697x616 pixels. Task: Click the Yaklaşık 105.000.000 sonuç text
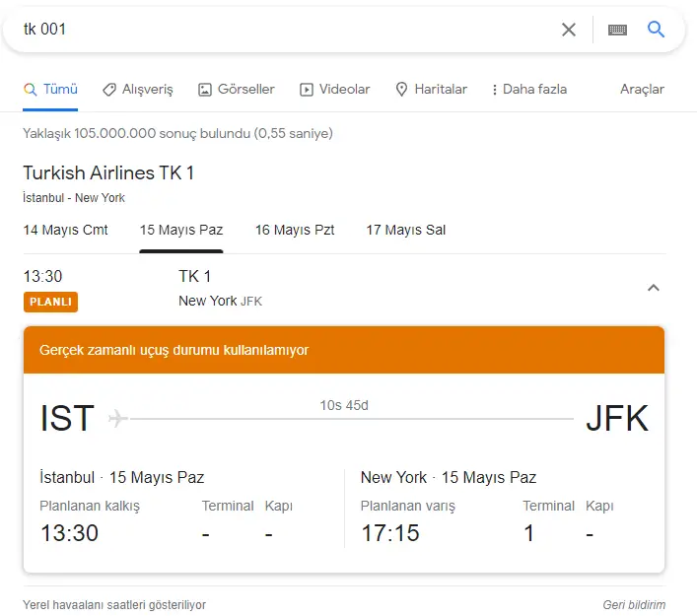[x=177, y=133]
